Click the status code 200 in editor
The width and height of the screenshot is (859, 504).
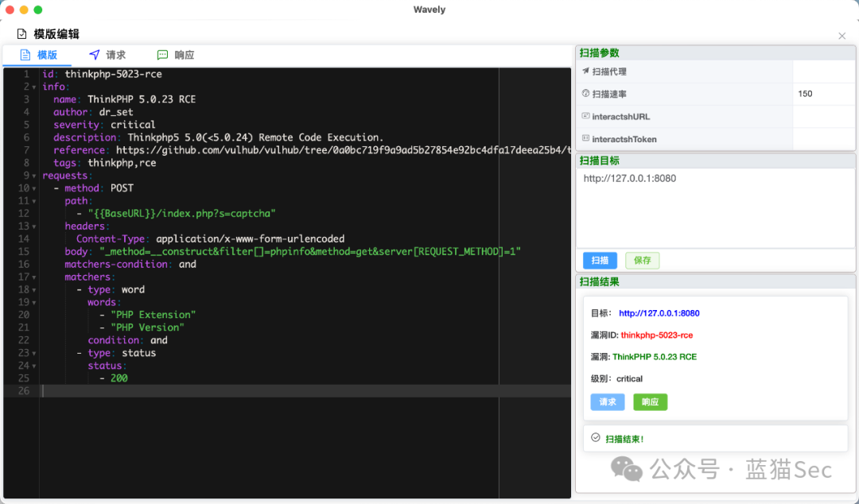(x=119, y=378)
